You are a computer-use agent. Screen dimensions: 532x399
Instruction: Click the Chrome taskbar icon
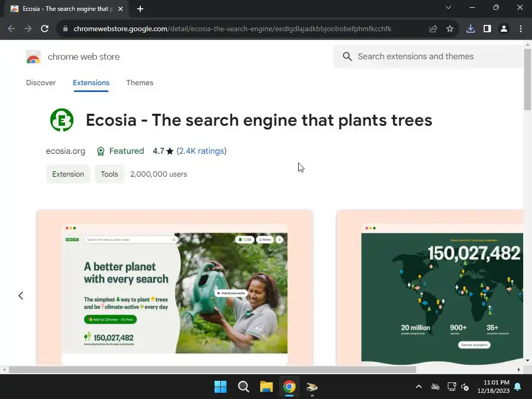click(289, 387)
